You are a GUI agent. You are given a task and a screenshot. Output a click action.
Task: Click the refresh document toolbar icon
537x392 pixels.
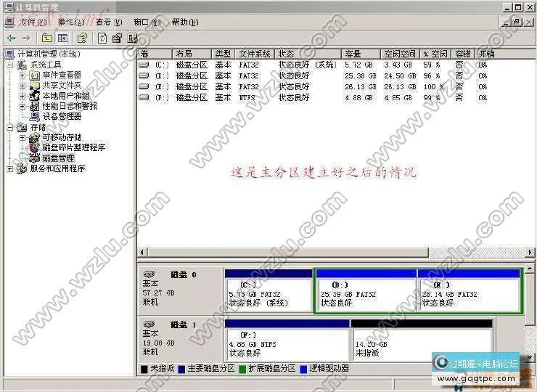coord(102,38)
